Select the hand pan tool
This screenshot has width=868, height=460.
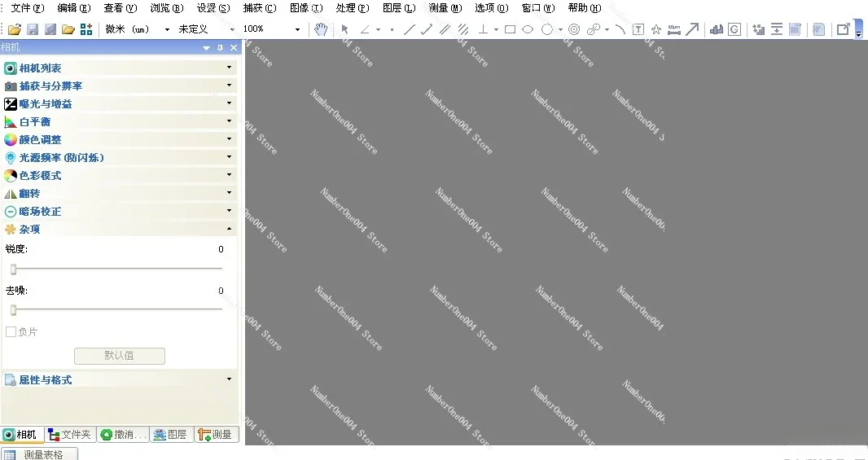(321, 29)
